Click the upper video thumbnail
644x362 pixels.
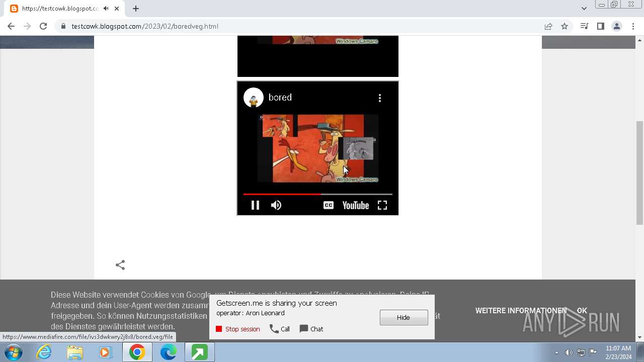point(318,56)
